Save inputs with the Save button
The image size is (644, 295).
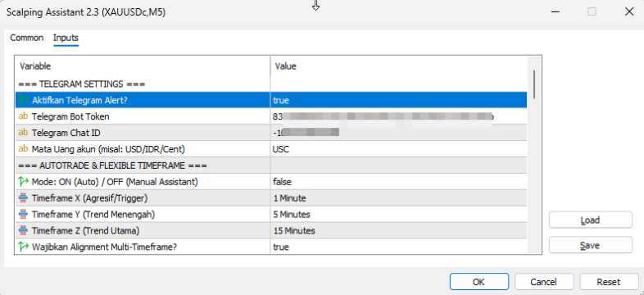pos(591,245)
